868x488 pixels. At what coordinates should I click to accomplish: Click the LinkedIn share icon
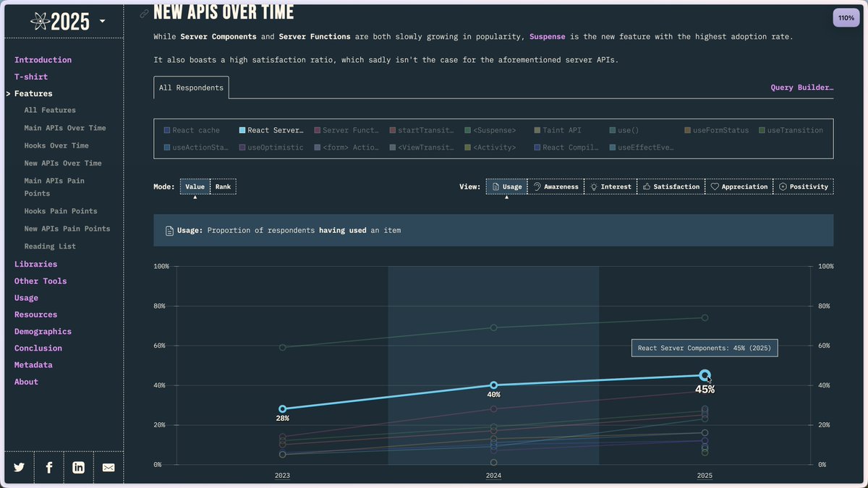tap(79, 468)
